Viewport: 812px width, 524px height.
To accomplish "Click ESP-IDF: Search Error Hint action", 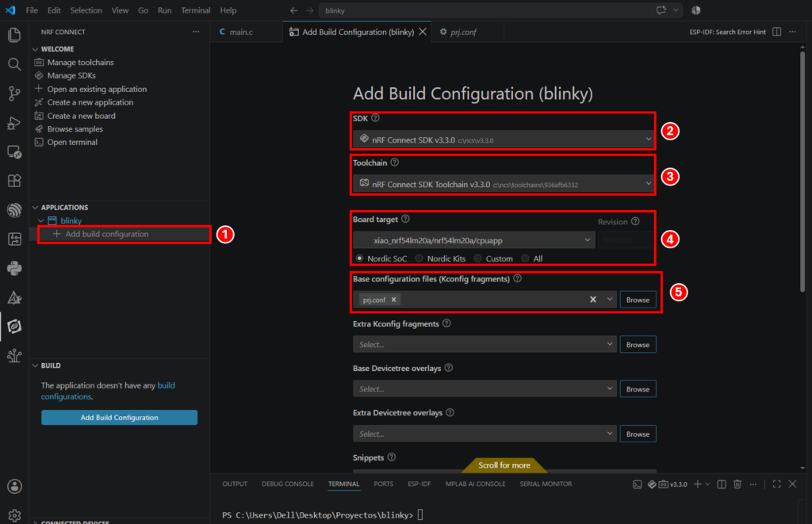I will [727, 32].
